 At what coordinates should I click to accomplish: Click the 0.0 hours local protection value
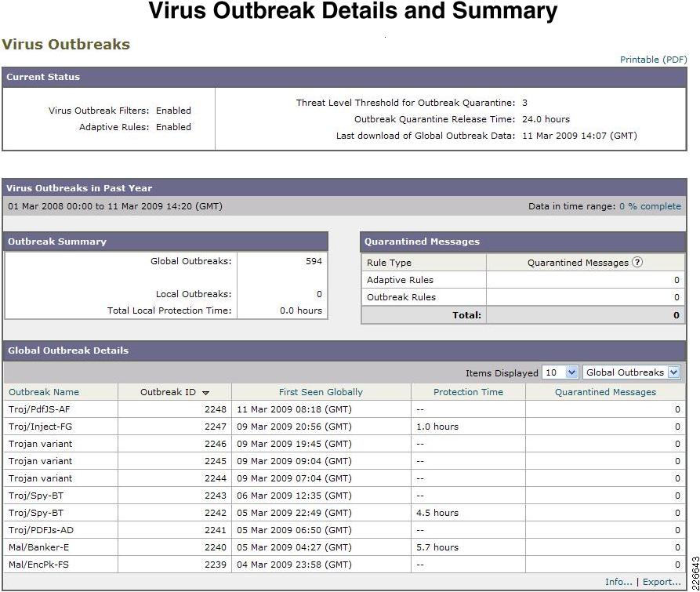pyautogui.click(x=301, y=311)
